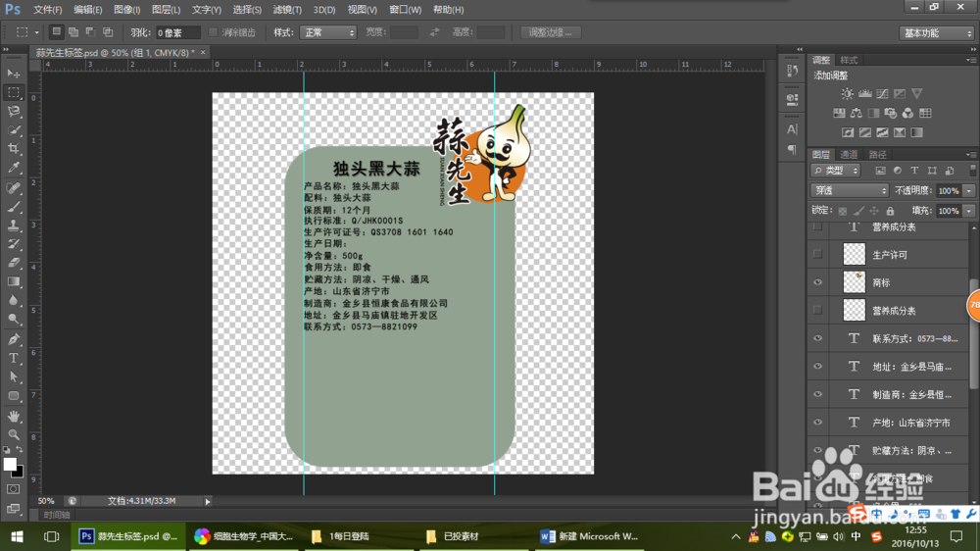This screenshot has width=980, height=551.
Task: Select the Move tool
Action: click(13, 74)
